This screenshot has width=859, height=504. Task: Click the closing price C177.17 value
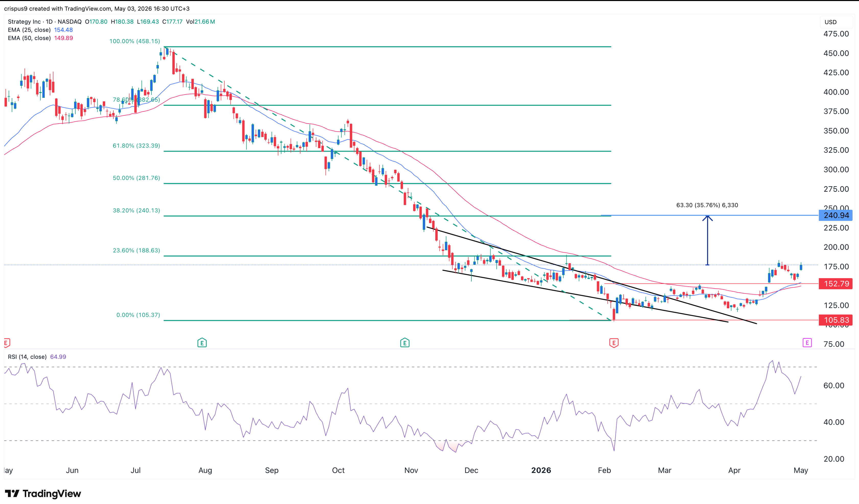click(x=172, y=21)
